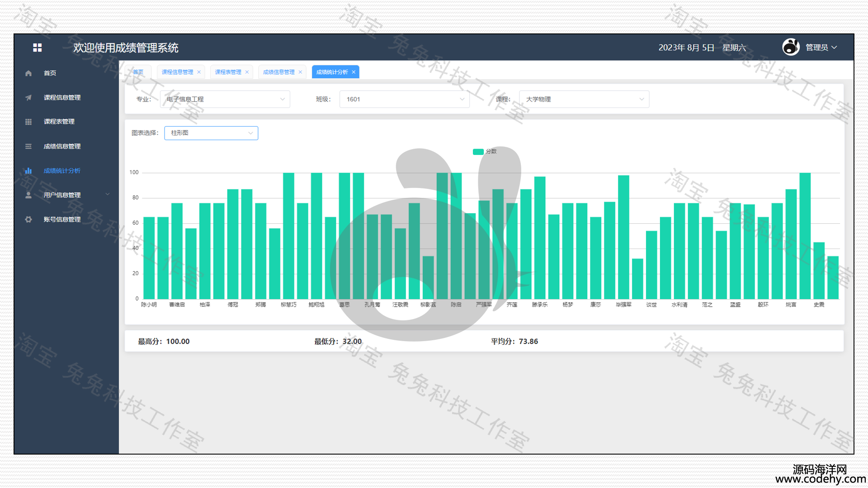Image resolution: width=868 pixels, height=488 pixels.
Task: Toggle the 分数 legend series
Action: click(x=484, y=152)
